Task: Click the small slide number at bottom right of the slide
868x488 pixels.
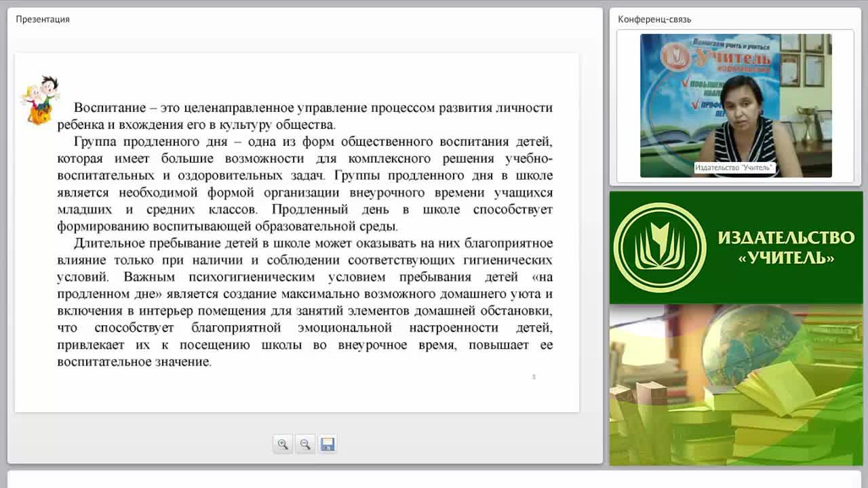Action: (x=534, y=377)
